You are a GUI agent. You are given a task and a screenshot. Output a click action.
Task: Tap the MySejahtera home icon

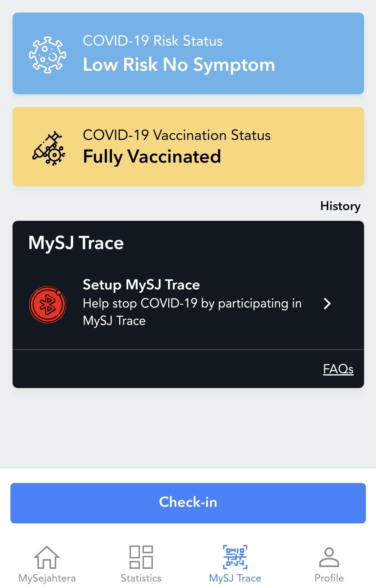pos(47,557)
